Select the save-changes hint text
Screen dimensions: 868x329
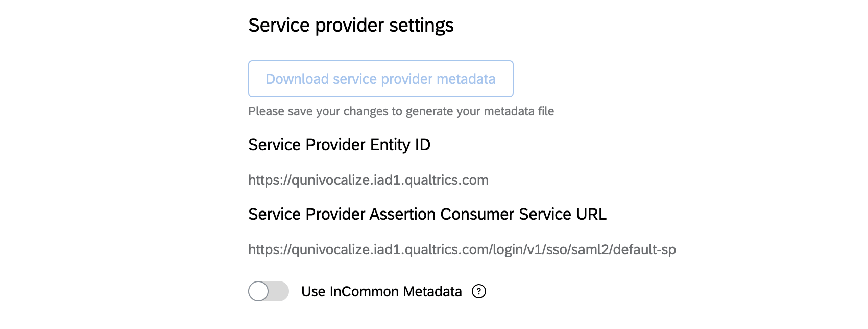tap(401, 111)
